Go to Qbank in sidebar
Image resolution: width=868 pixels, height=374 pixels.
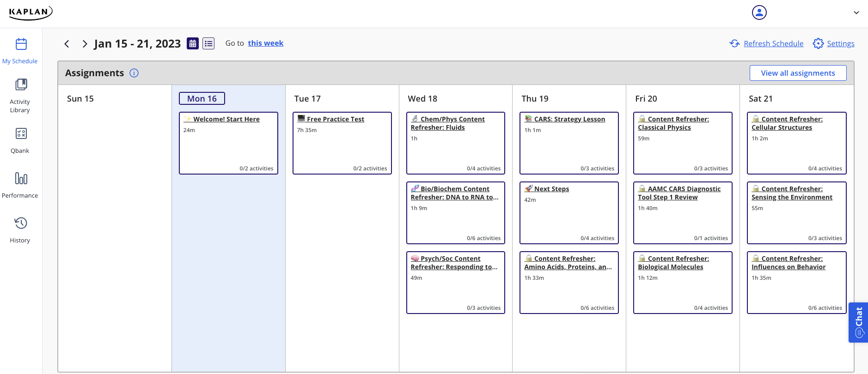[x=21, y=134]
